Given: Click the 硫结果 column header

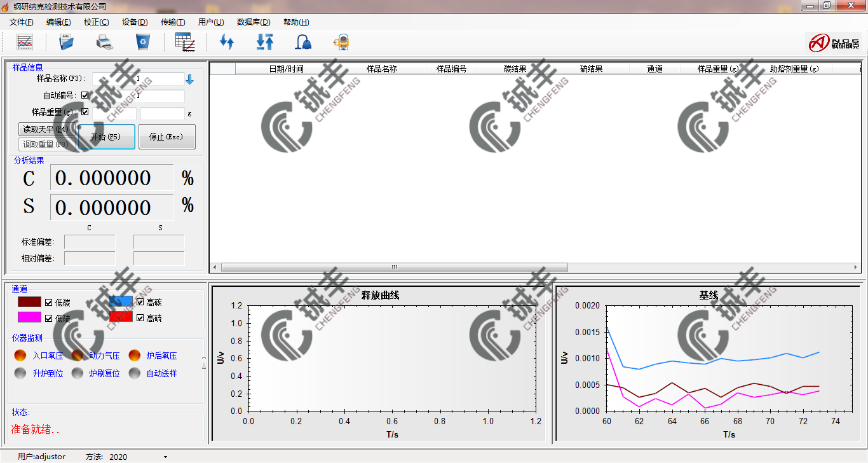Looking at the screenshot, I should 591,69.
